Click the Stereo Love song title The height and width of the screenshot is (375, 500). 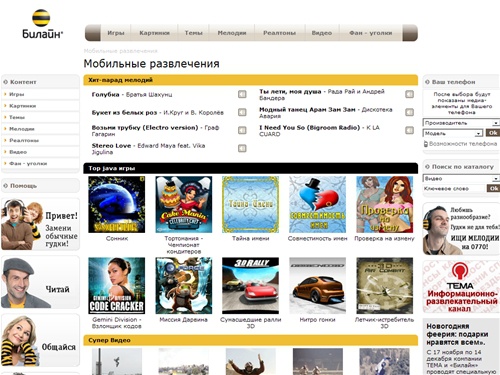pyautogui.click(x=111, y=146)
